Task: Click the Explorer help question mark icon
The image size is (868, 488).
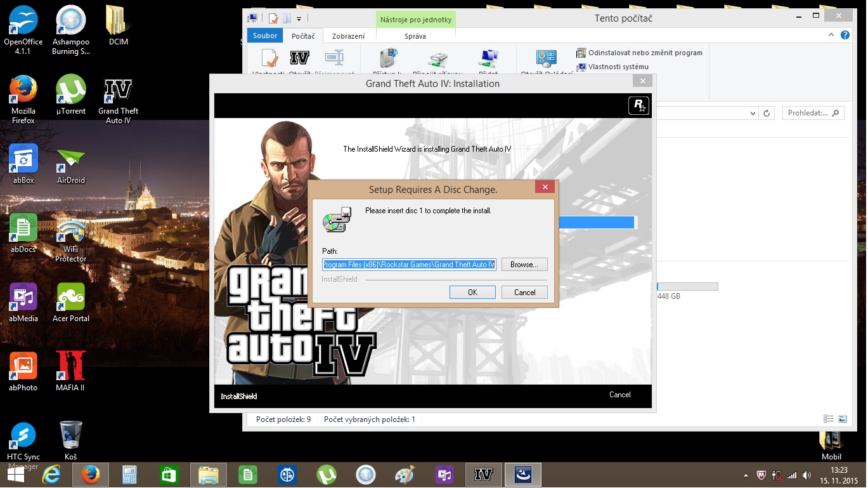Action: (x=845, y=36)
